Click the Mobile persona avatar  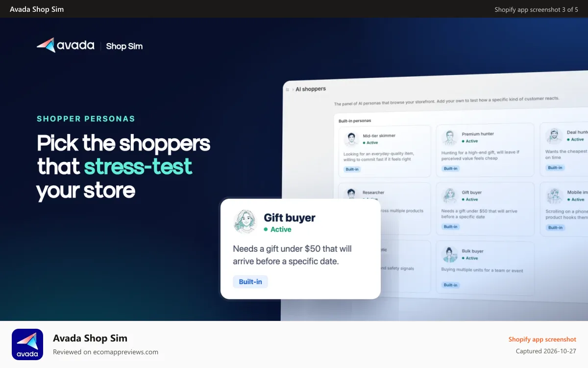click(x=554, y=196)
